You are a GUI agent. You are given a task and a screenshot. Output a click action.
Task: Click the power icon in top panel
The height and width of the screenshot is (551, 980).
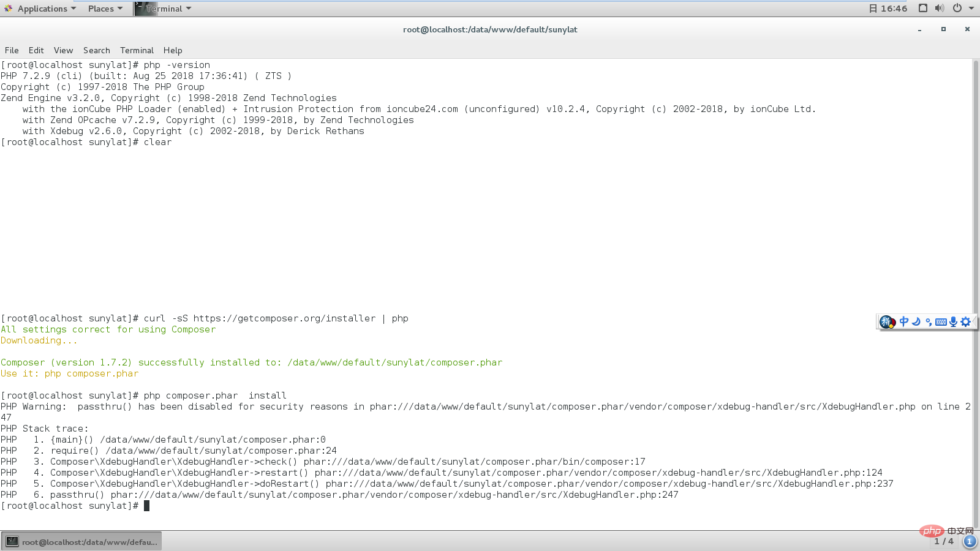pyautogui.click(x=957, y=9)
